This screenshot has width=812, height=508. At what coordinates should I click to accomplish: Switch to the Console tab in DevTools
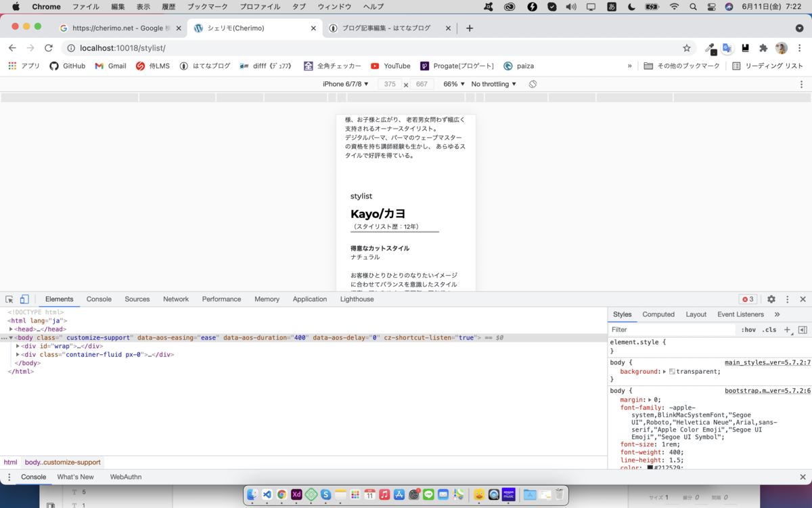pyautogui.click(x=99, y=299)
